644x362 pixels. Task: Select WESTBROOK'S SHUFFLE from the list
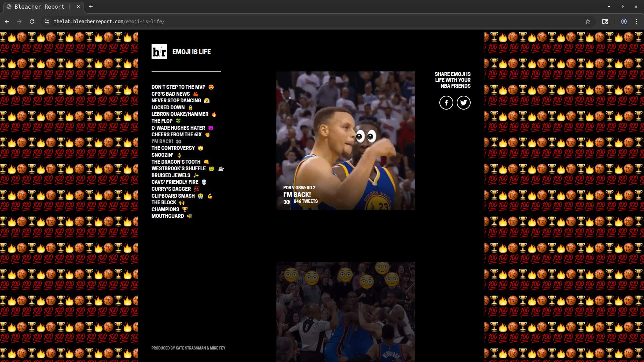(x=179, y=168)
